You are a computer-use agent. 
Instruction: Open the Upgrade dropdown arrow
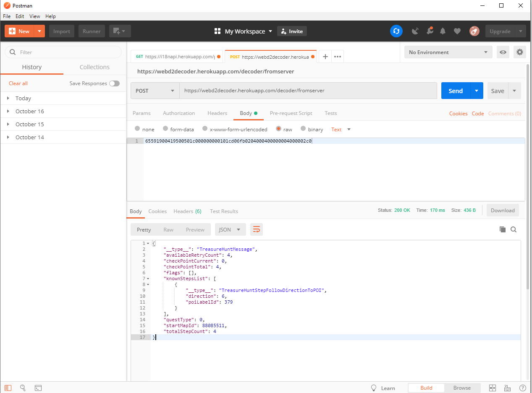[x=521, y=31]
